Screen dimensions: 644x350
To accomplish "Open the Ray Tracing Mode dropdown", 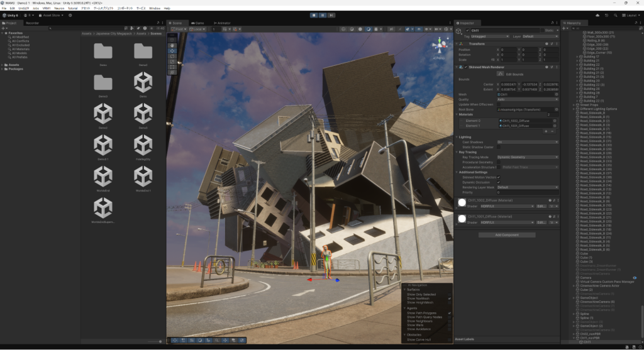I will 527,157.
